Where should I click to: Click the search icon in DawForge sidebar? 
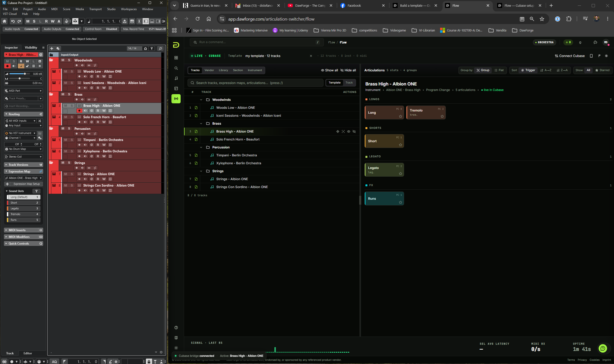coord(176,68)
